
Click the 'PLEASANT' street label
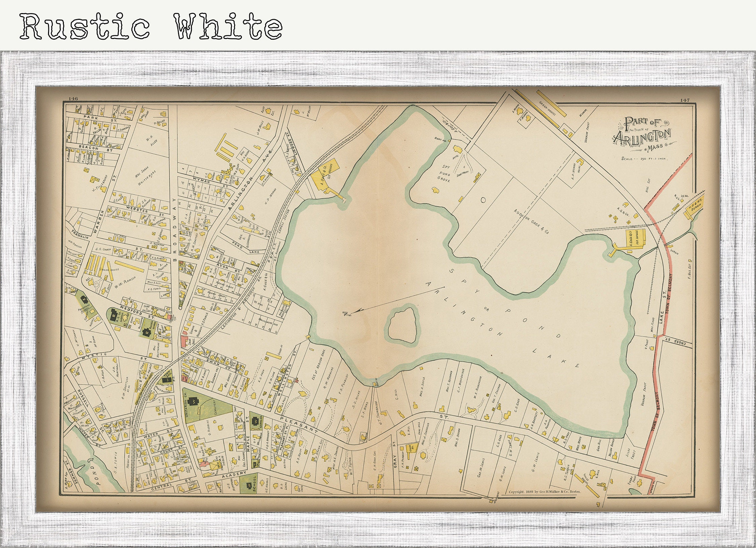299,425
